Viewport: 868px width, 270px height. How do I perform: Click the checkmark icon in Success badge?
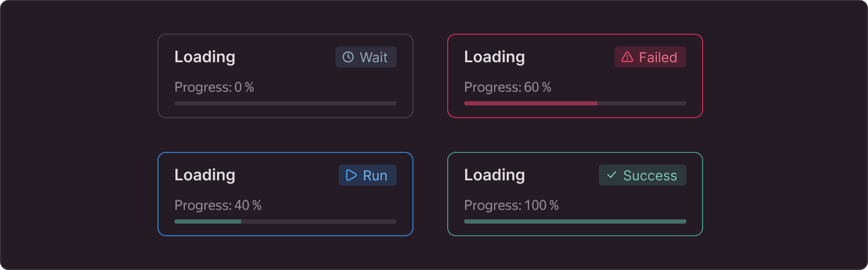tap(611, 175)
